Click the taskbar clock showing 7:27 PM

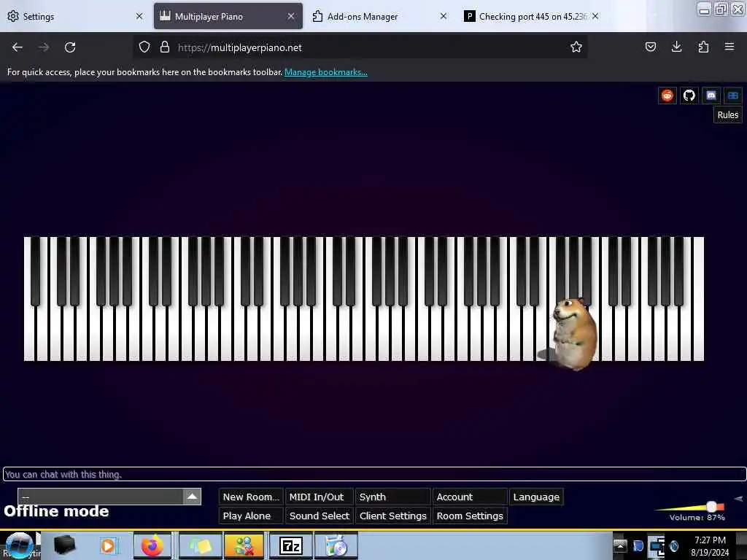710,546
